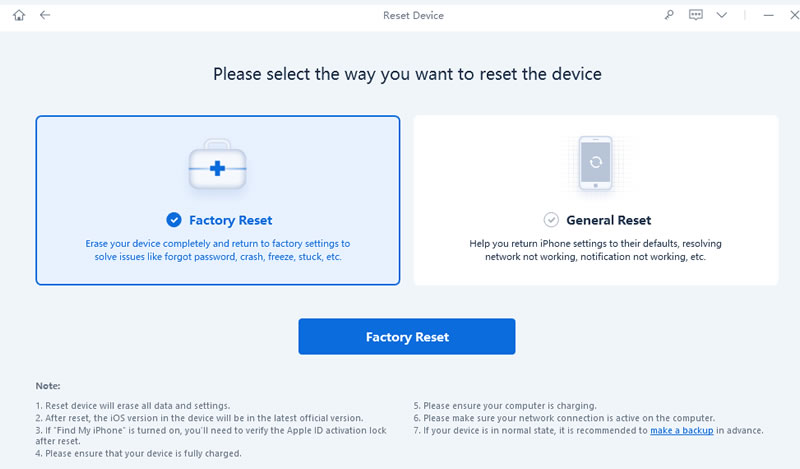Click the Reset Device window title

click(x=413, y=15)
